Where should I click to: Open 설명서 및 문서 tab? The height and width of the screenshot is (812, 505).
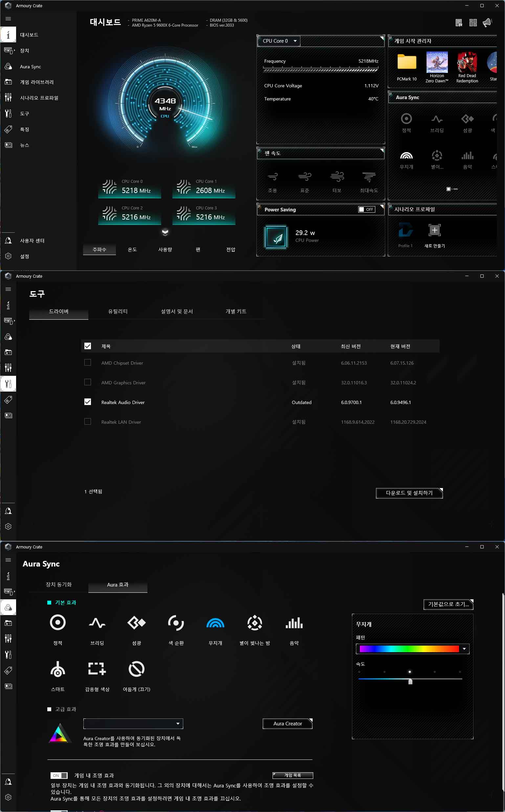[x=177, y=311]
